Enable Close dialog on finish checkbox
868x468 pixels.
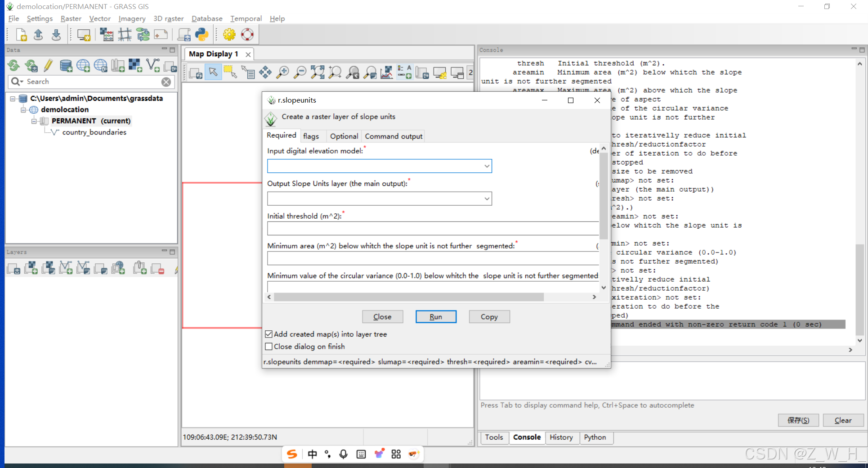click(x=269, y=346)
